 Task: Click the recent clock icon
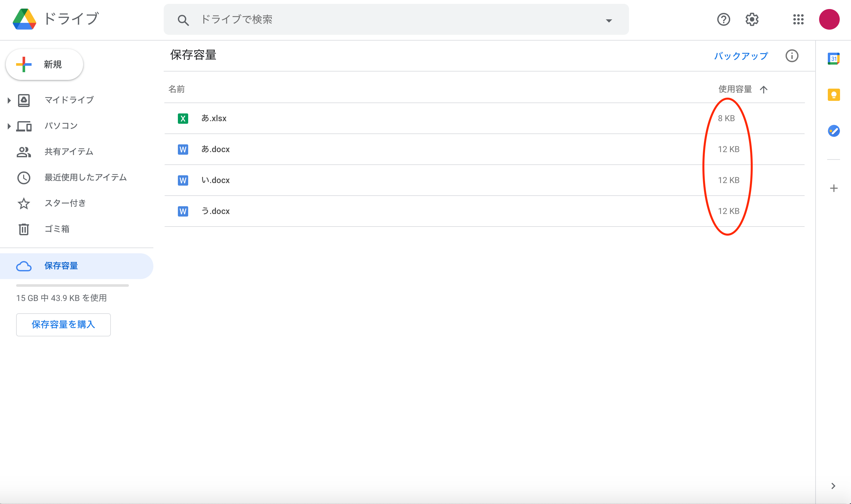coord(24,178)
